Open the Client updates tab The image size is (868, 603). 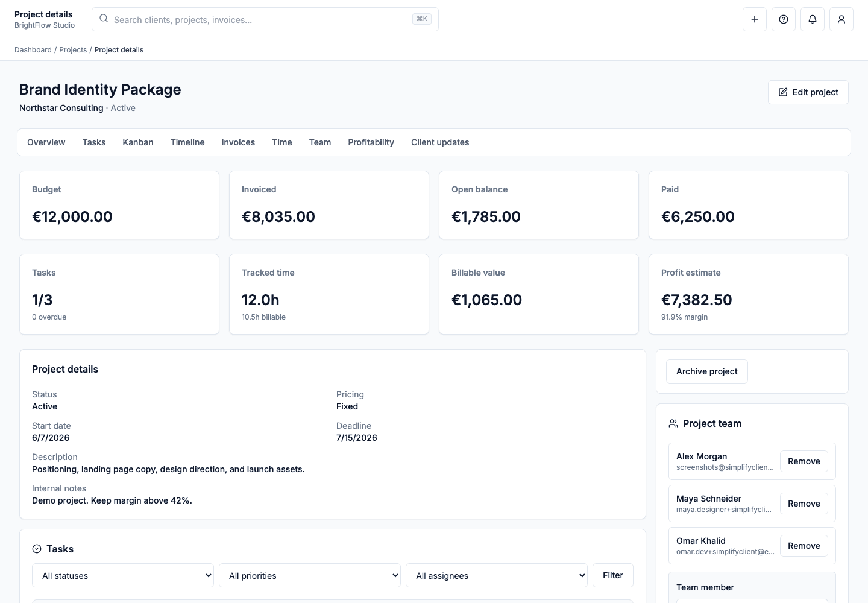(440, 142)
